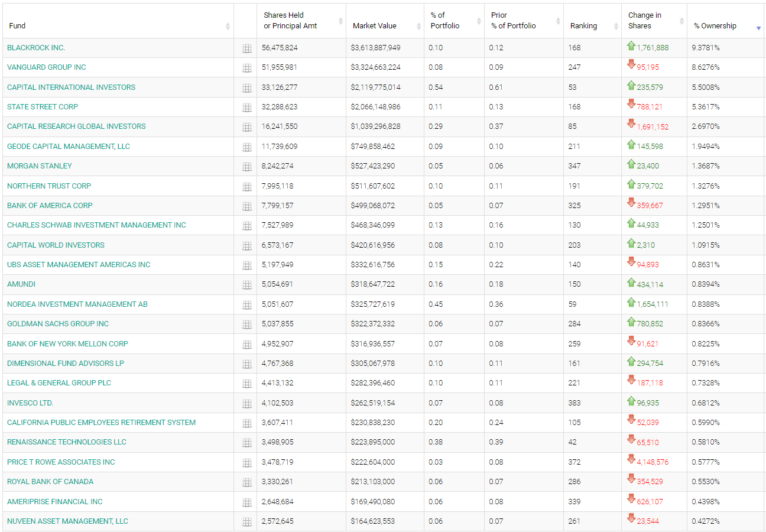Visit the GOLDMAN SACHS GROUP INC link
The image size is (766, 532).
click(58, 323)
